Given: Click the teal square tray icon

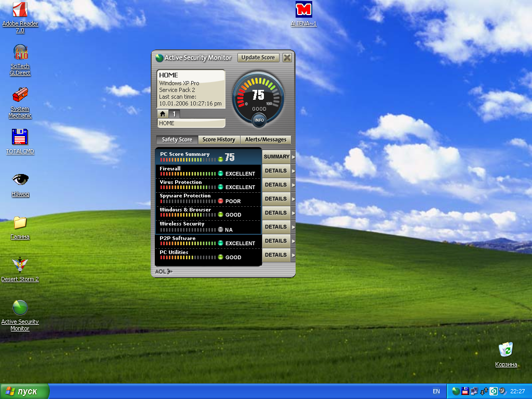Looking at the screenshot, I should [494, 391].
